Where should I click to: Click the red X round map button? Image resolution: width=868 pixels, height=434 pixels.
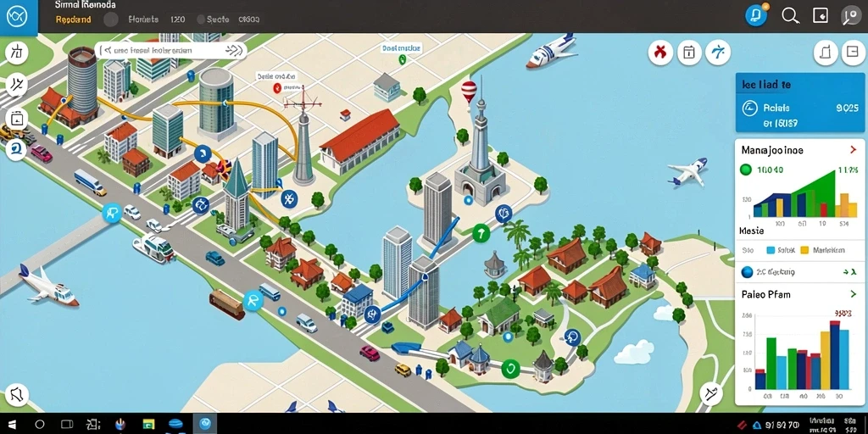click(659, 53)
